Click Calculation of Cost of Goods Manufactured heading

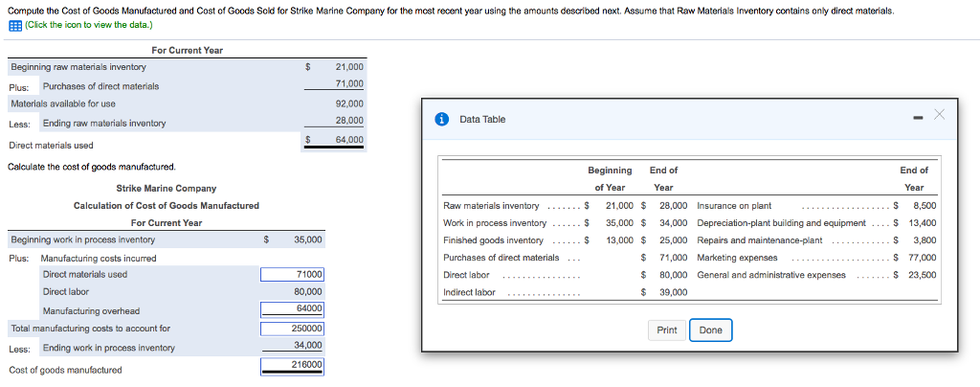point(167,205)
